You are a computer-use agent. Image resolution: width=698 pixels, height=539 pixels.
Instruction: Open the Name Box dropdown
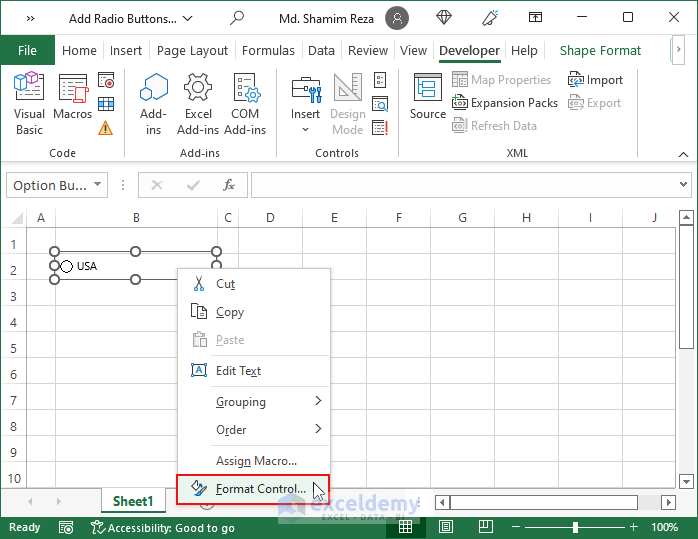pos(97,185)
